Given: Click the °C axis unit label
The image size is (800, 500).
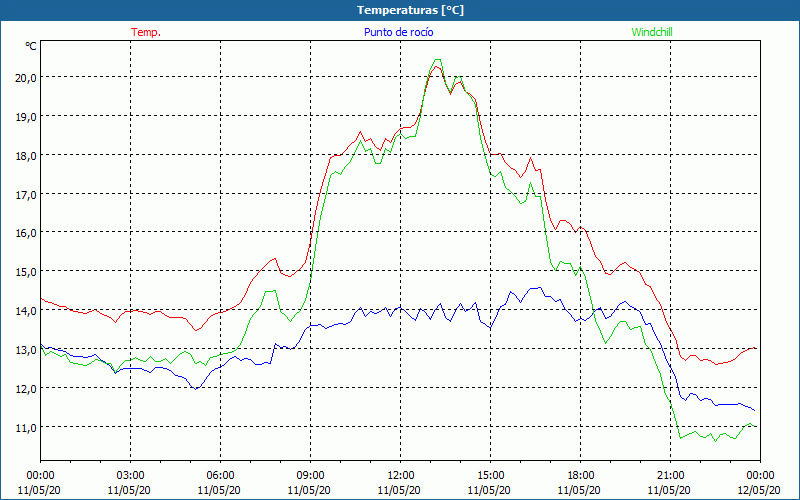Looking at the screenshot, I should pos(31,46).
